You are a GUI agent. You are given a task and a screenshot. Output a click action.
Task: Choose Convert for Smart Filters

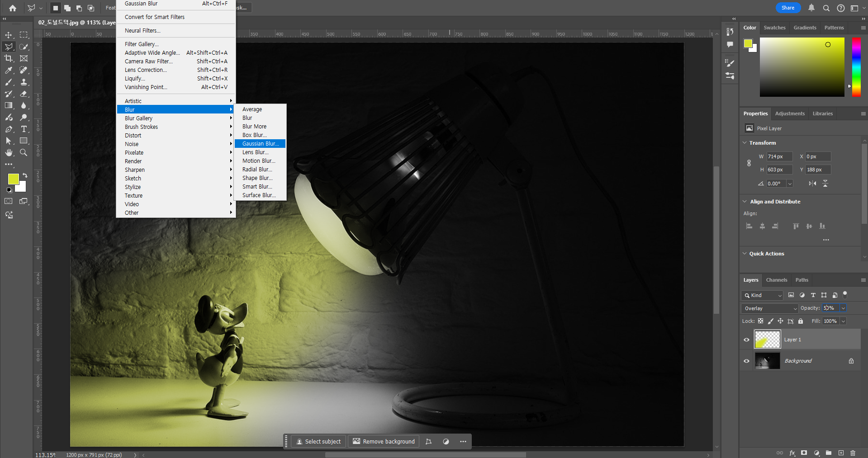[176, 17]
